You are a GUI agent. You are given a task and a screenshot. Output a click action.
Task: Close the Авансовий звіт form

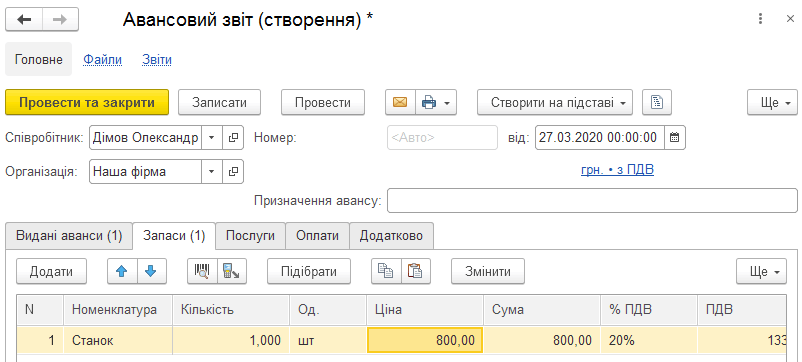(x=790, y=19)
